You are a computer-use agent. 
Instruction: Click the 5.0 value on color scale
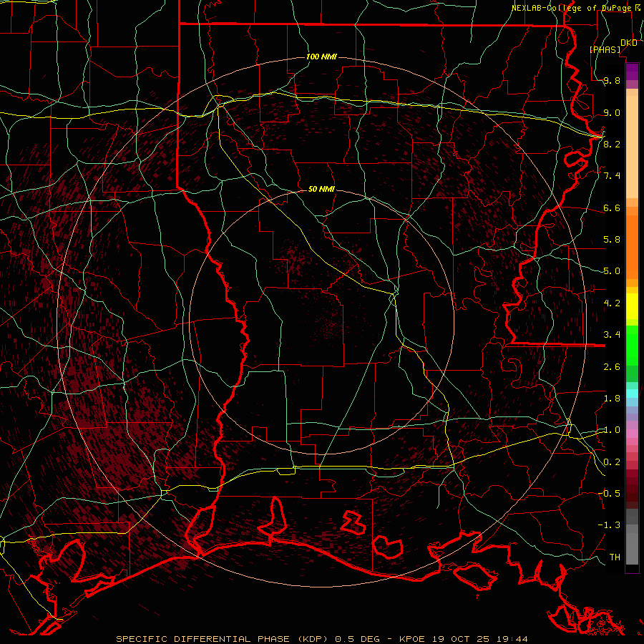(x=612, y=271)
